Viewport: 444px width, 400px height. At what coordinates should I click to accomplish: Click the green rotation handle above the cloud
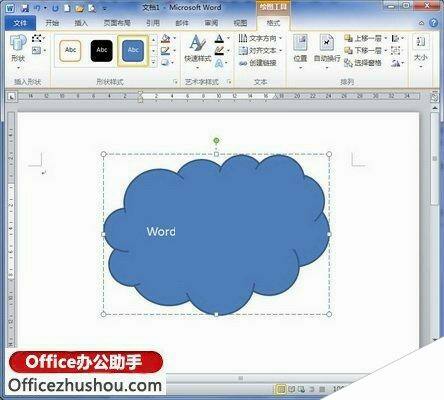(216, 141)
